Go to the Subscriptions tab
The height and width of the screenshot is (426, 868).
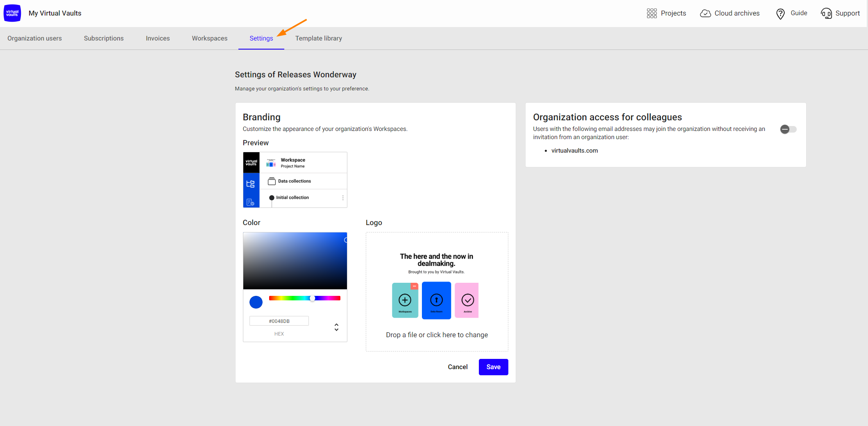pos(104,38)
